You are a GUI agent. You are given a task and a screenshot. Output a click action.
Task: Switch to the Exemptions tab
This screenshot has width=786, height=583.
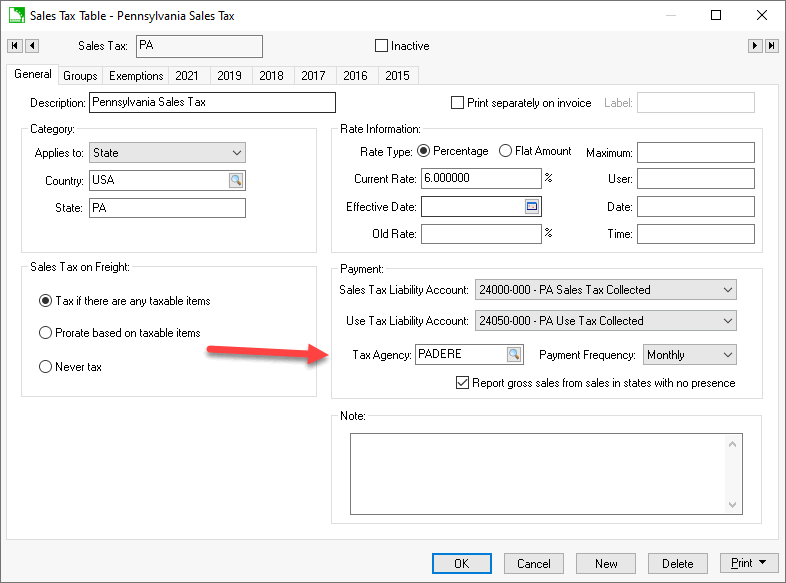point(136,76)
